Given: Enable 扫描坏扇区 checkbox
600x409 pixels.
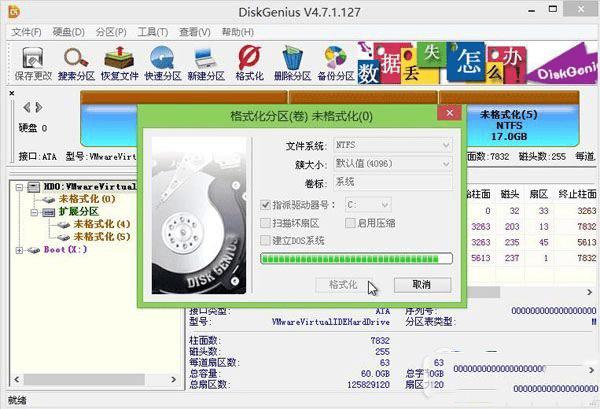Looking at the screenshot, I should [x=265, y=223].
